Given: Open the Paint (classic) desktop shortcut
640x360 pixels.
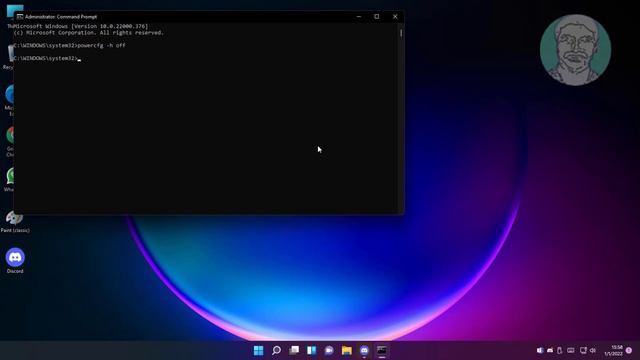Looking at the screenshot, I should (15, 222).
